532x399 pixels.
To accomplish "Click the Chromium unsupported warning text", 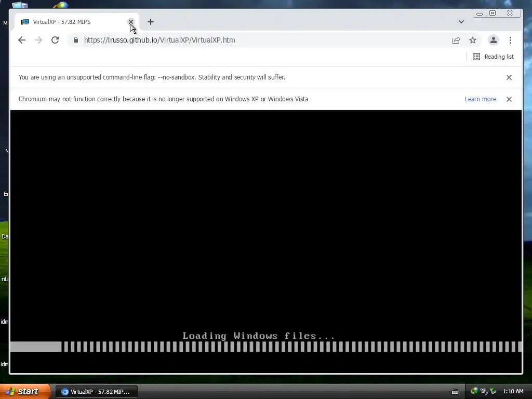I will click(163, 99).
